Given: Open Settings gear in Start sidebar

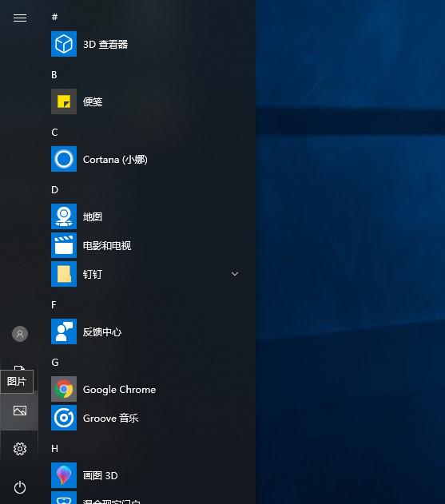Looking at the screenshot, I should tap(20, 449).
